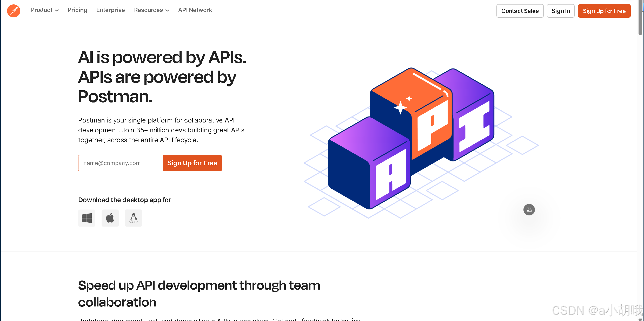Download the Windows desktop app
644x321 pixels.
point(87,218)
